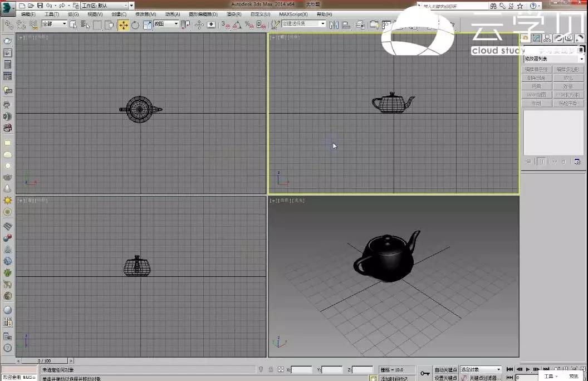Open the 编辑(E) menu

point(28,14)
